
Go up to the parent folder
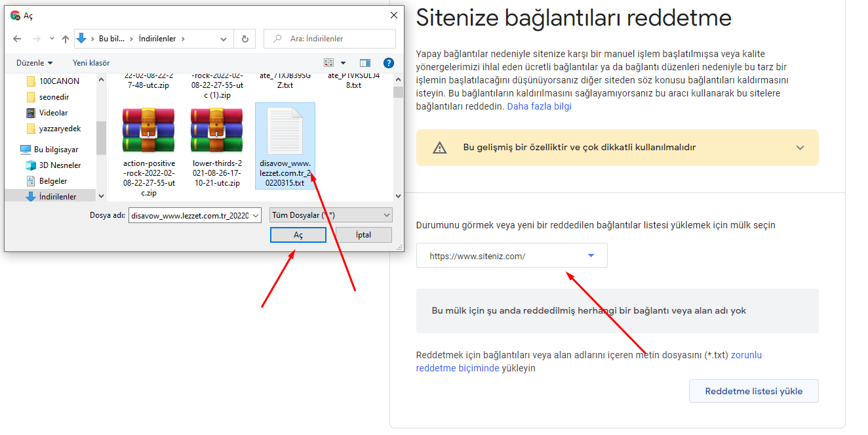coord(65,39)
